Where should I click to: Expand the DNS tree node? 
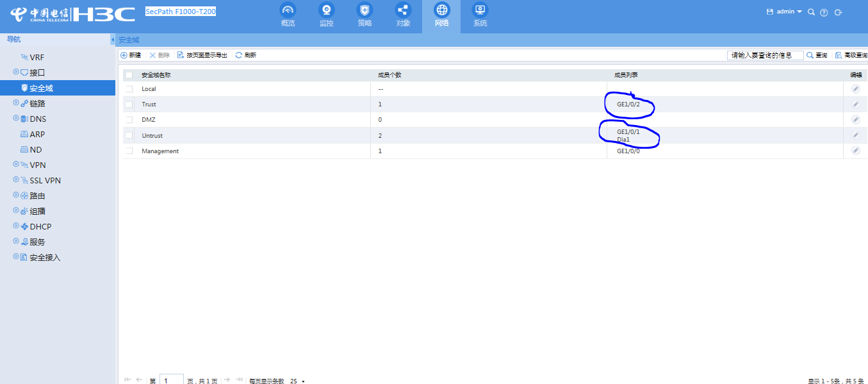coord(16,119)
